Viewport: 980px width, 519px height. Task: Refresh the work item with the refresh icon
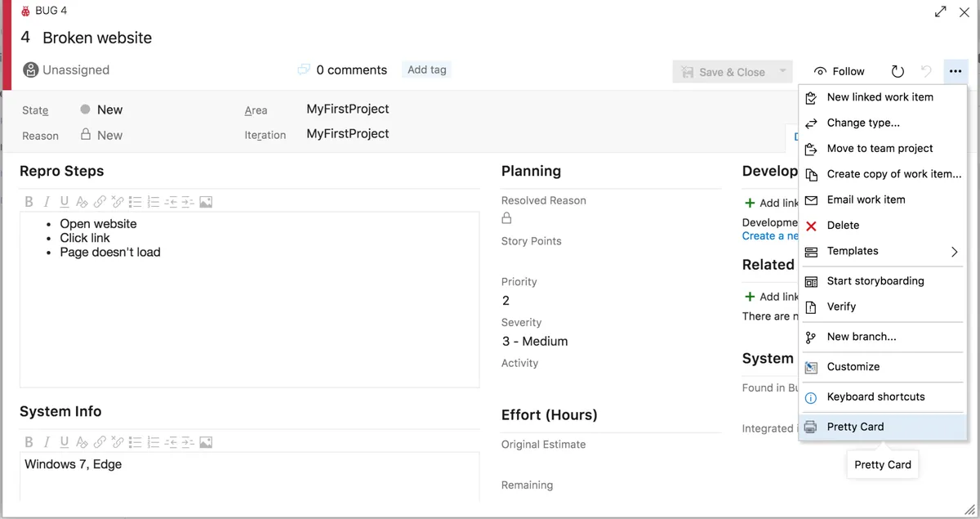pyautogui.click(x=898, y=71)
